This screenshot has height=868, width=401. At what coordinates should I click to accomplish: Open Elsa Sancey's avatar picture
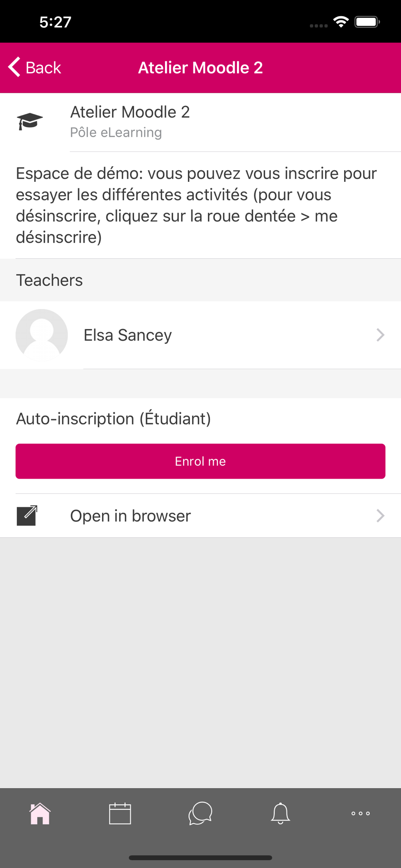42,335
